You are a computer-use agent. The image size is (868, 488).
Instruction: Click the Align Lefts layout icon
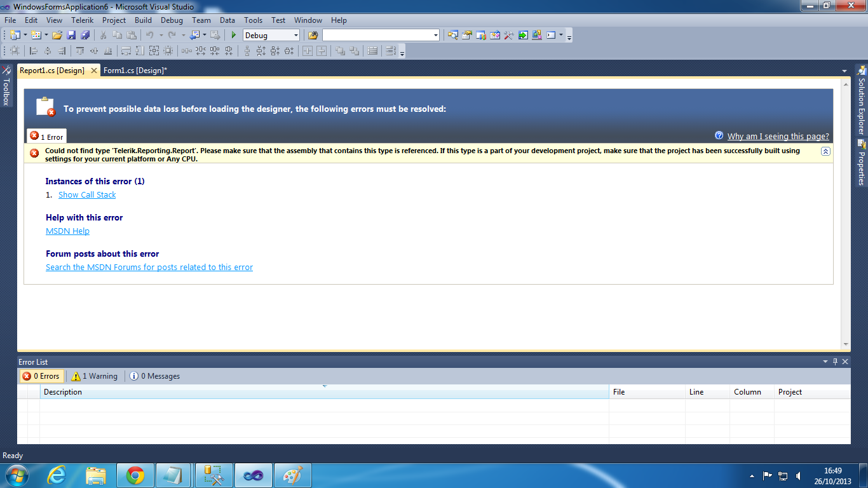(x=34, y=51)
